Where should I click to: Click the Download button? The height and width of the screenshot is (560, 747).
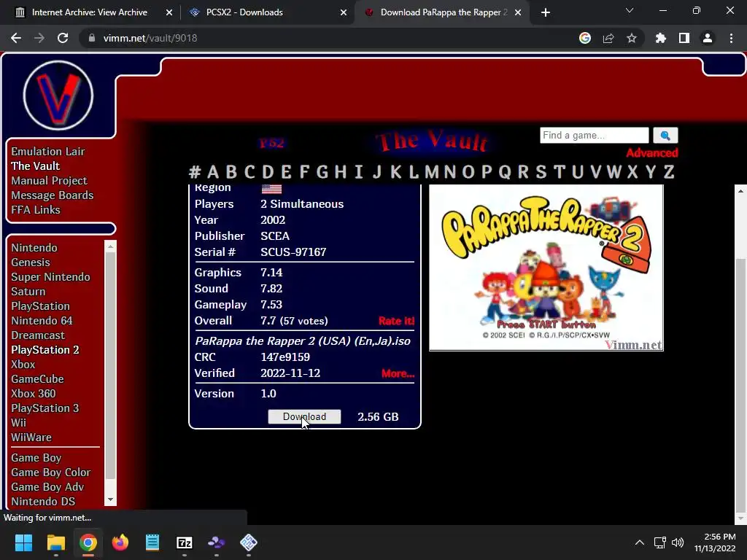[304, 416]
